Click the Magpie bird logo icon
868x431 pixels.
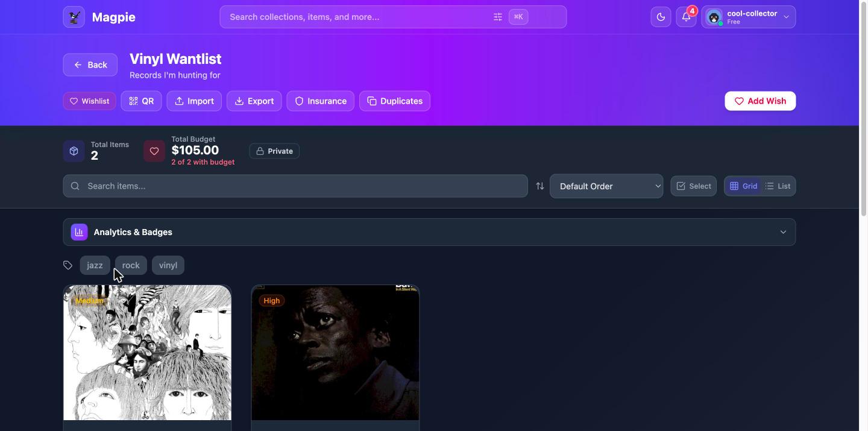tap(74, 17)
